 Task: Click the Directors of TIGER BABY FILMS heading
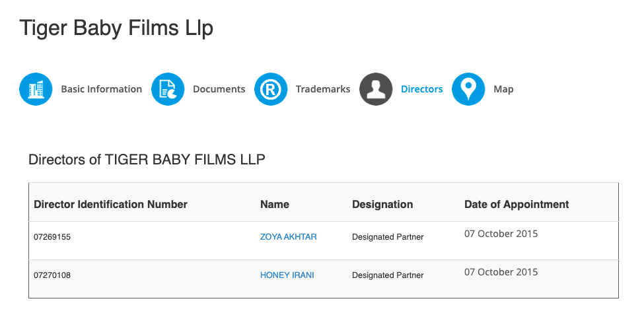point(147,159)
